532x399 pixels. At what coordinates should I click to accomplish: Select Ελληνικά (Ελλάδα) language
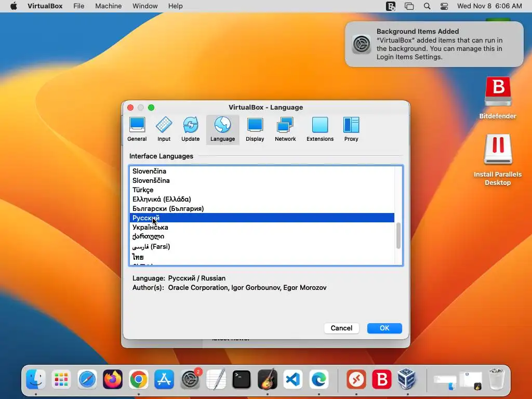(x=262, y=199)
